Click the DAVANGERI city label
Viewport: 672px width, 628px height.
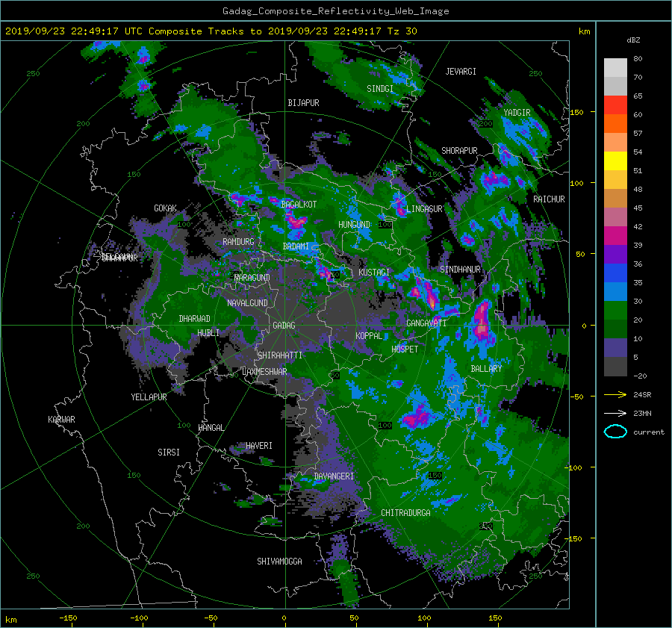334,476
